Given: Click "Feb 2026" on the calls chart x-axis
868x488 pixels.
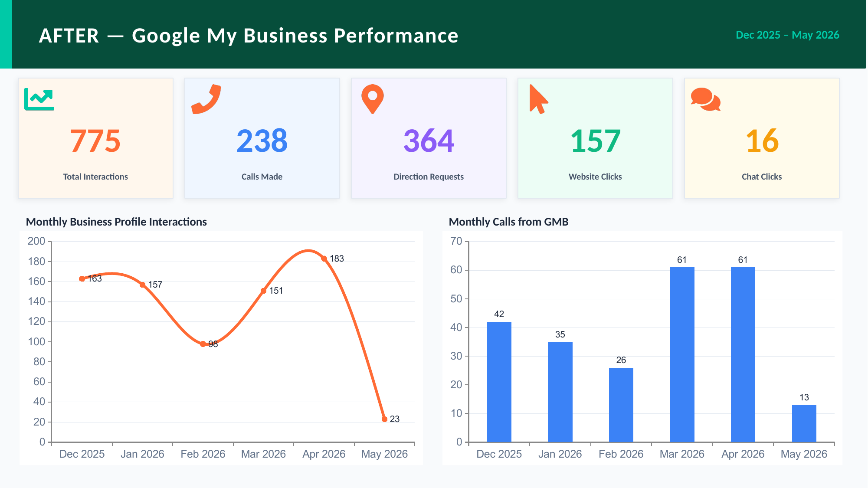Looking at the screenshot, I should (x=621, y=454).
